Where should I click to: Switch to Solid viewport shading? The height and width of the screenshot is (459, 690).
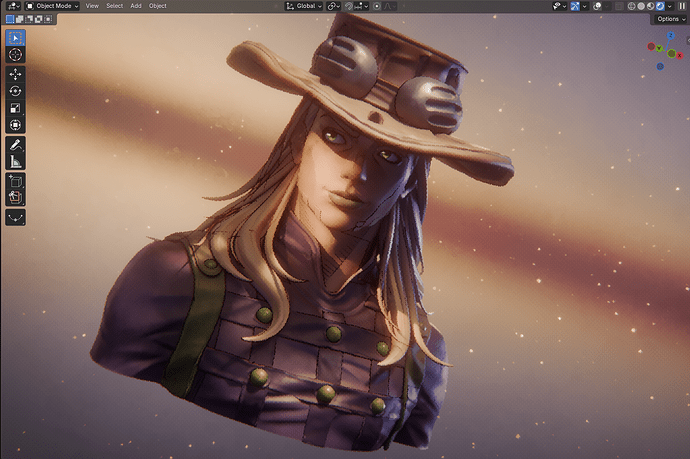coord(641,6)
